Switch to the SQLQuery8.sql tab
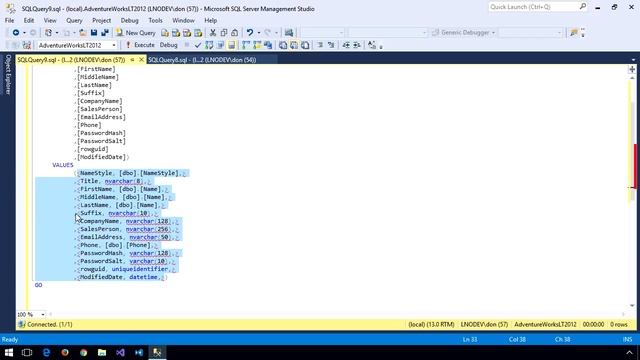 pyautogui.click(x=202, y=60)
